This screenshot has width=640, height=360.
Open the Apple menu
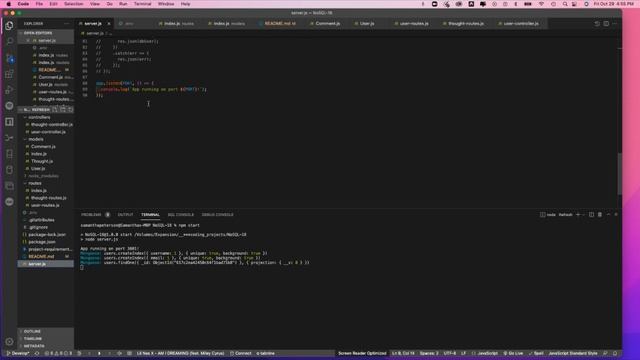pos(9,4)
